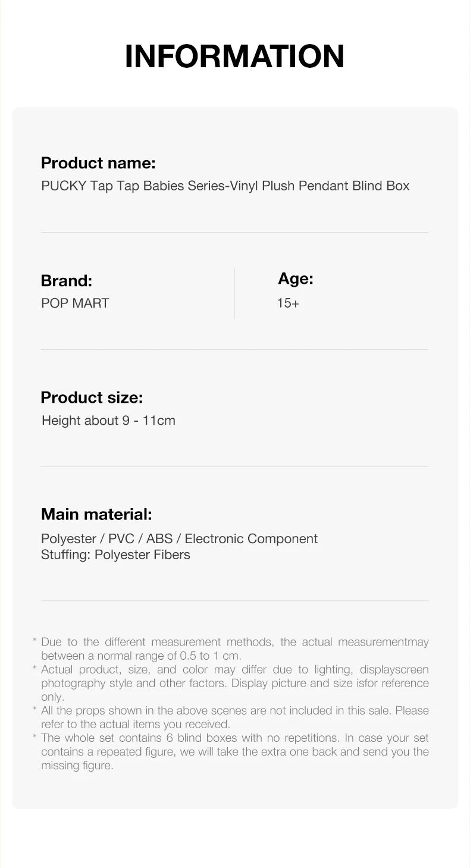Click the INFORMATION heading
The height and width of the screenshot is (868, 470).
pos(234,57)
